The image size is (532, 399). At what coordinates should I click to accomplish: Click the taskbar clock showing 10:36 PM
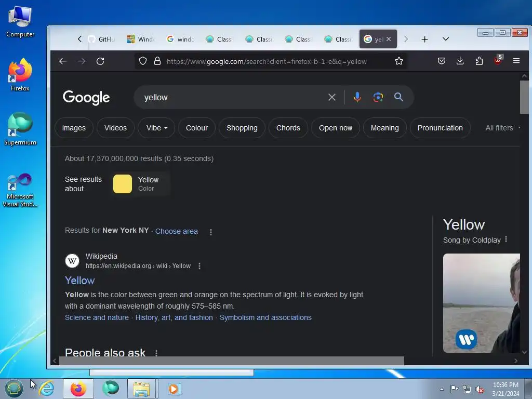506,389
